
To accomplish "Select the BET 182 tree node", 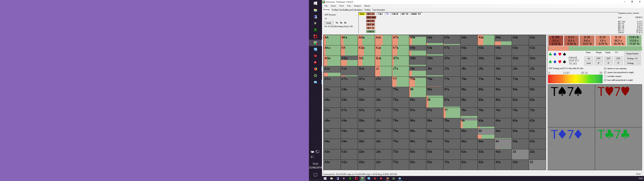I will tap(371, 17).
